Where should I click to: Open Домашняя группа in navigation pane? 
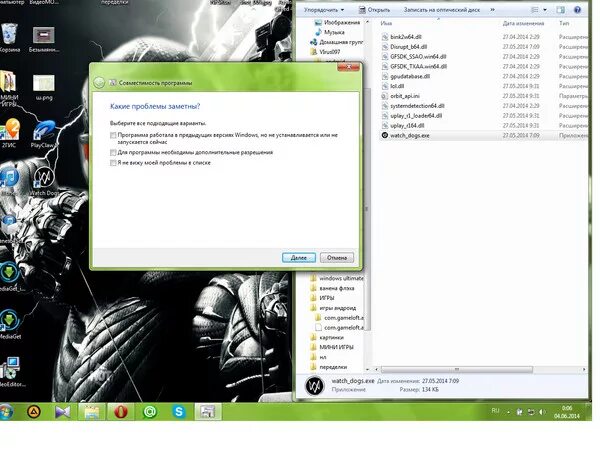coord(341,42)
